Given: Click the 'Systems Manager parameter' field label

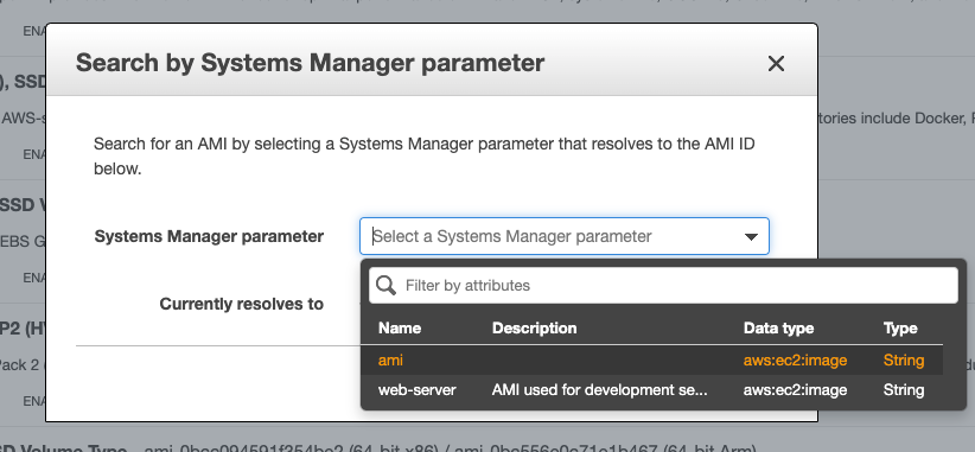Looking at the screenshot, I should (x=209, y=237).
